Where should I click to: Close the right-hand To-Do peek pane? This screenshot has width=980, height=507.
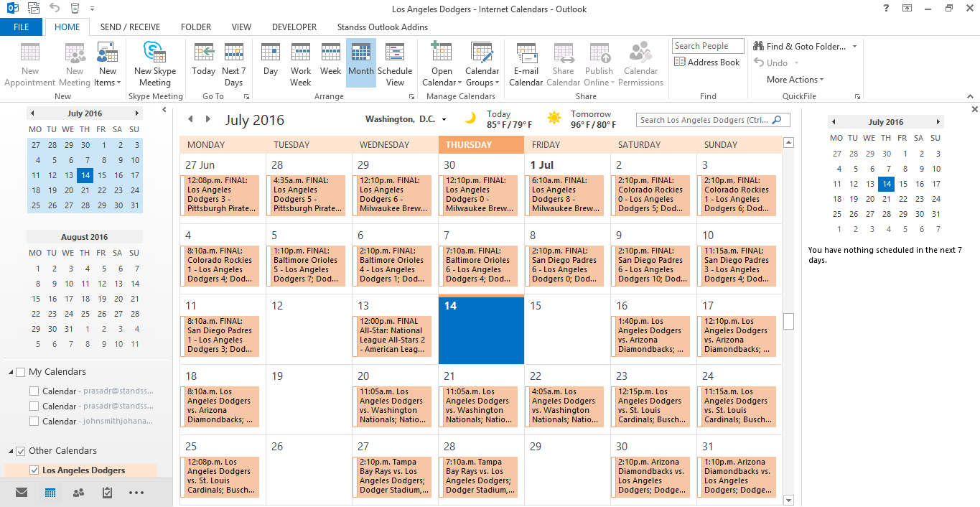974,109
